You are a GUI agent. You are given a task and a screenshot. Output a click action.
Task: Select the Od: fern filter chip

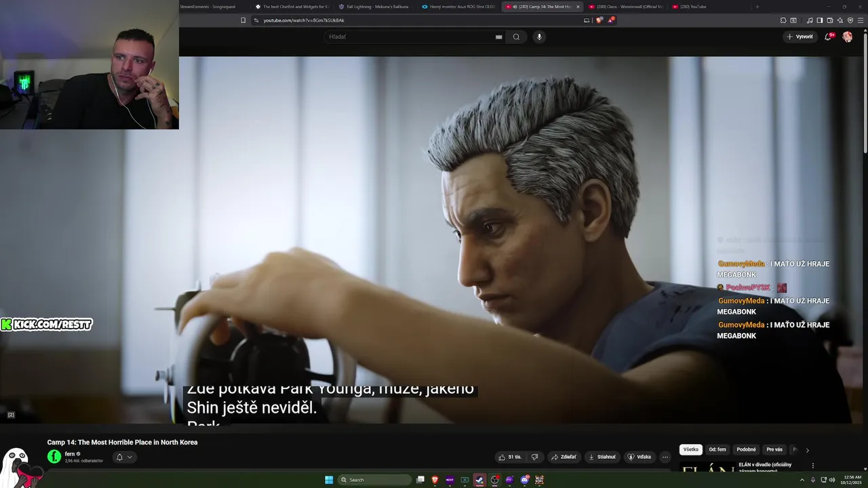click(717, 449)
